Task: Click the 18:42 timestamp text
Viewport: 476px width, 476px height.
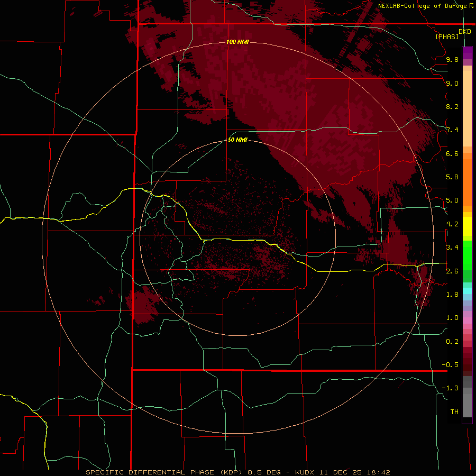Action: [378, 472]
